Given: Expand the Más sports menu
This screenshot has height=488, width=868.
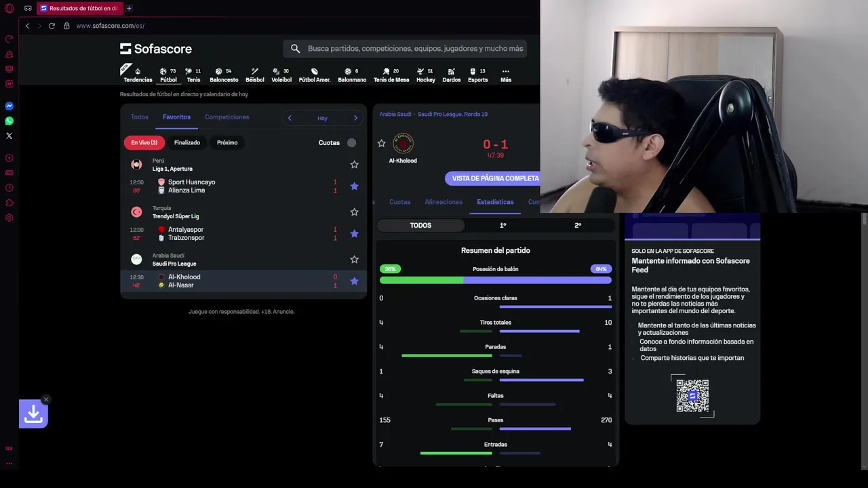Looking at the screenshot, I should (x=506, y=75).
